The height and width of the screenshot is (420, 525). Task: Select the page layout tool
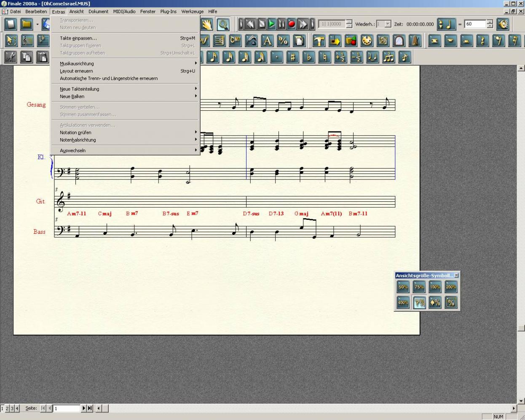click(299, 40)
